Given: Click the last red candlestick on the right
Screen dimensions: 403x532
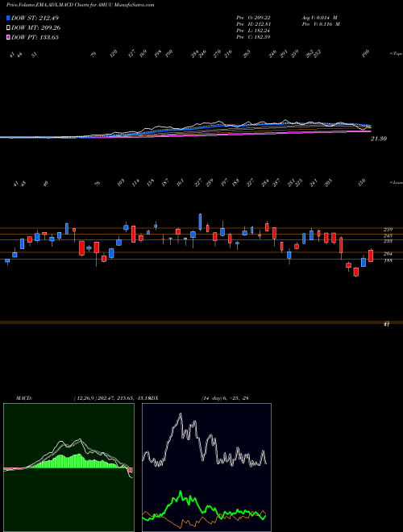Looking at the screenshot, I should [x=371, y=256].
